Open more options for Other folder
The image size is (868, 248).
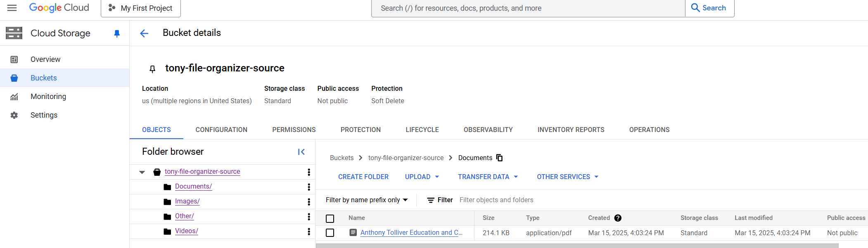309,217
